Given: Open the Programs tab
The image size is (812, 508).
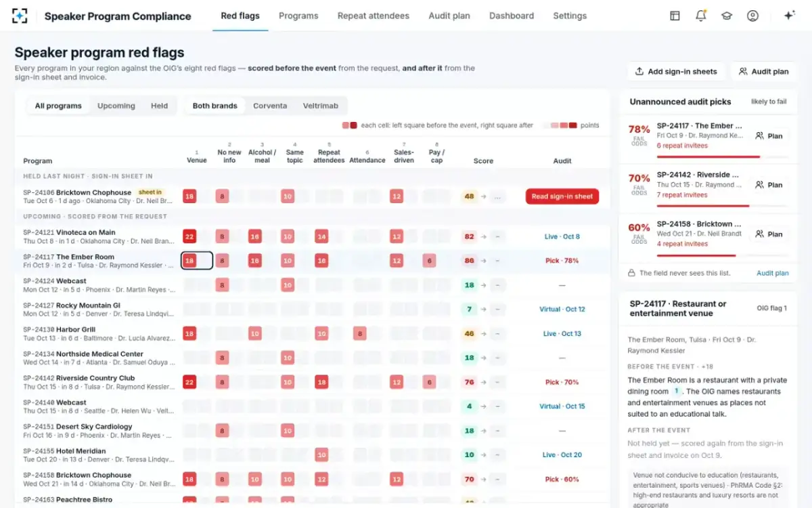Looking at the screenshot, I should (x=298, y=16).
